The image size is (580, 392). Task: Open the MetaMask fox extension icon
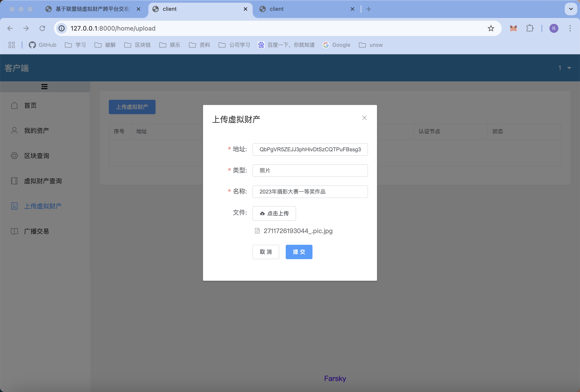coord(513,28)
